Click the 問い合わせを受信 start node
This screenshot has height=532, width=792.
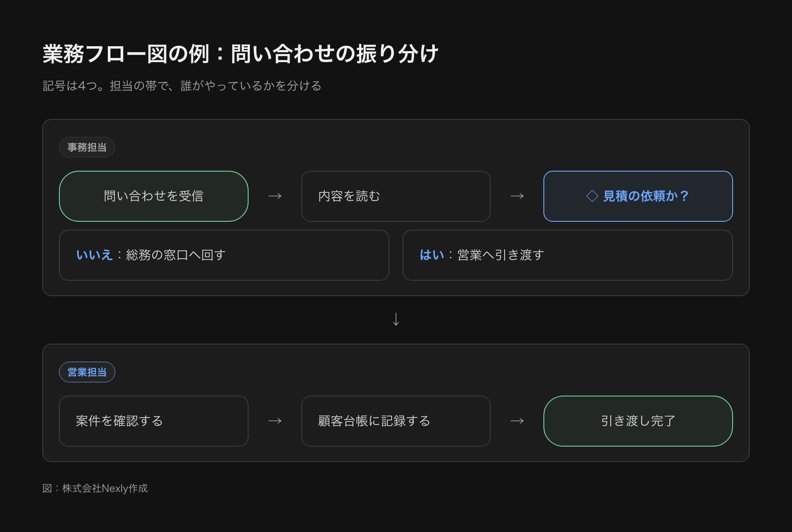click(154, 196)
